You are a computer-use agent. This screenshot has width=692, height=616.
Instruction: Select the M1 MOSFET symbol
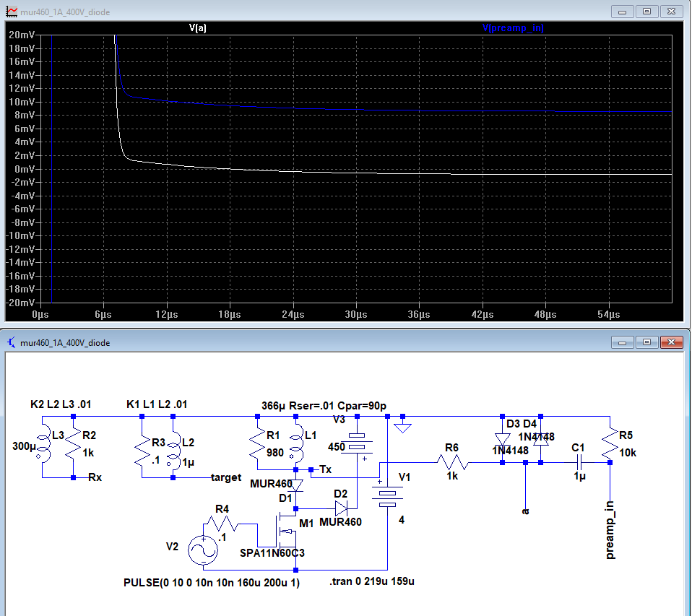284,532
